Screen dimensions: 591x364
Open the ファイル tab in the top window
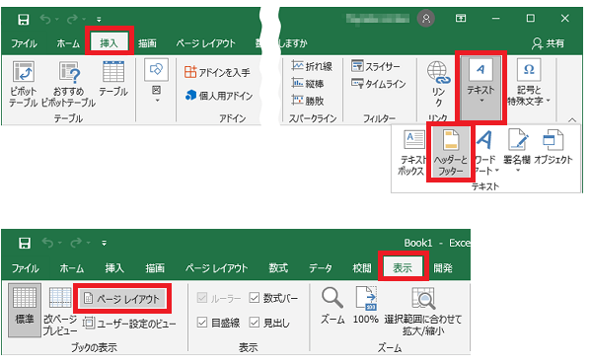pos(24,43)
